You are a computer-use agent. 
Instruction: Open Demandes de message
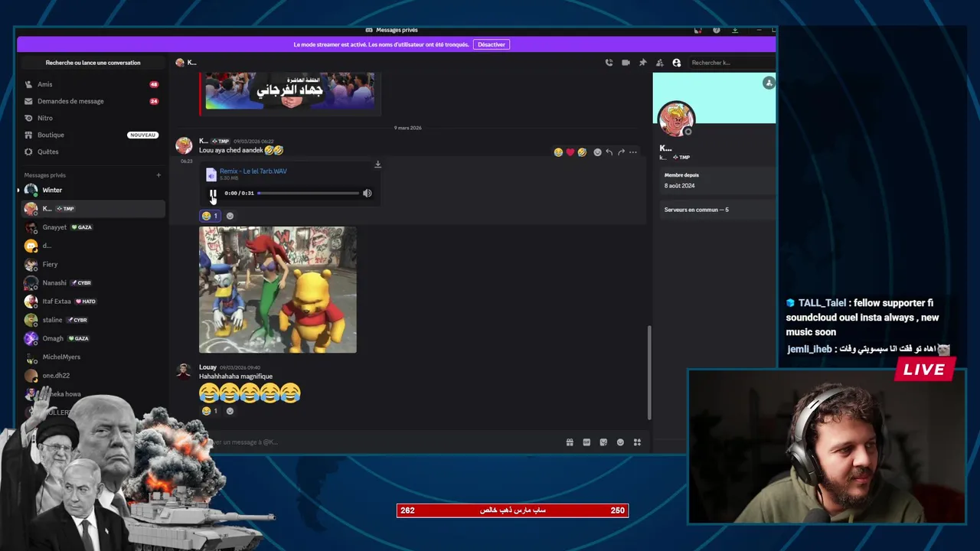click(92, 101)
